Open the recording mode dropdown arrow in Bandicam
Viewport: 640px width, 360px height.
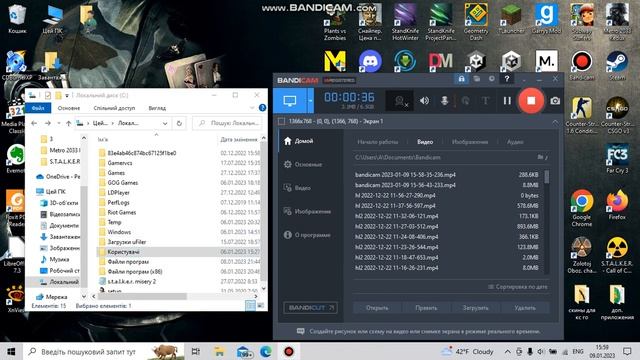point(311,100)
